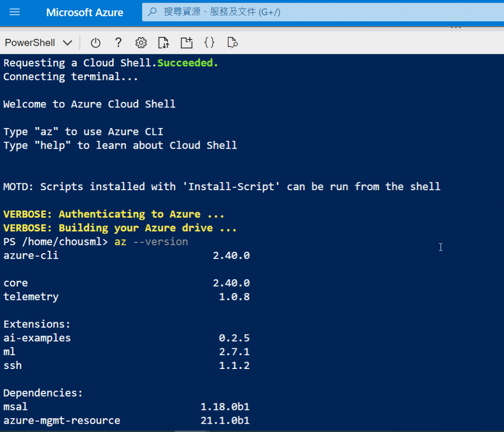This screenshot has width=504, height=432.
Task: Open the Azure portal hamburger menu
Action: [14, 12]
